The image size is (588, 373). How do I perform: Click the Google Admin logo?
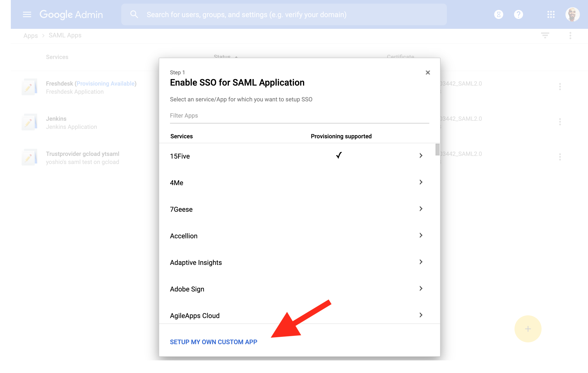tap(71, 15)
